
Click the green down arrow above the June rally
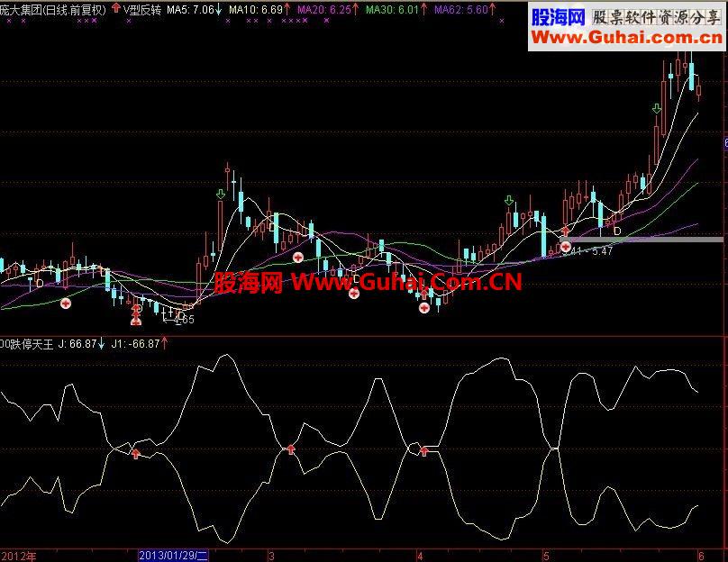pos(657,109)
